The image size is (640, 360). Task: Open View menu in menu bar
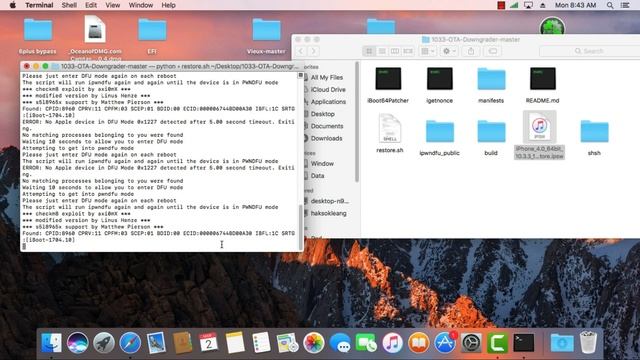pyautogui.click(x=113, y=5)
